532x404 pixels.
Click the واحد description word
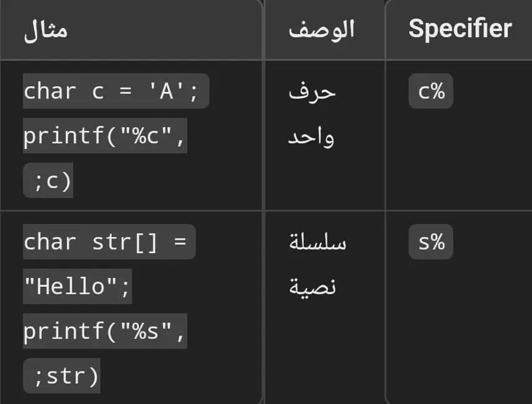click(x=311, y=137)
